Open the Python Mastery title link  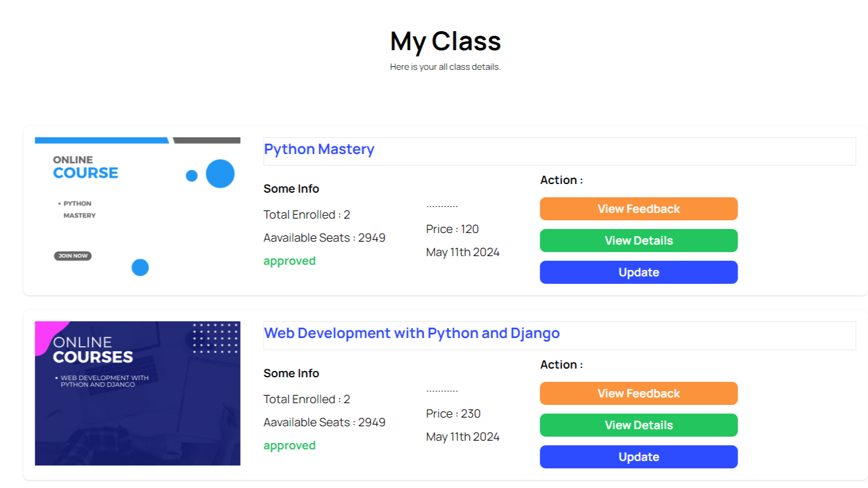point(319,149)
